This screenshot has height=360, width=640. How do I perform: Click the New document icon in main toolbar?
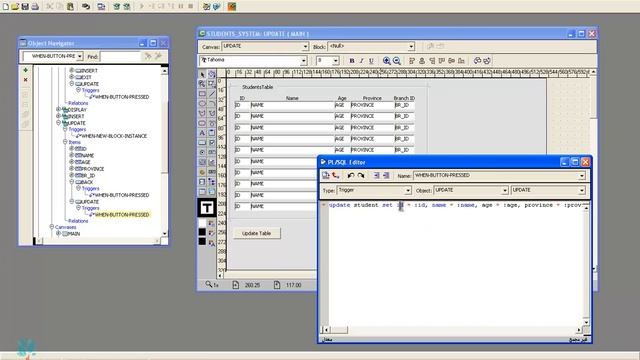6,7
